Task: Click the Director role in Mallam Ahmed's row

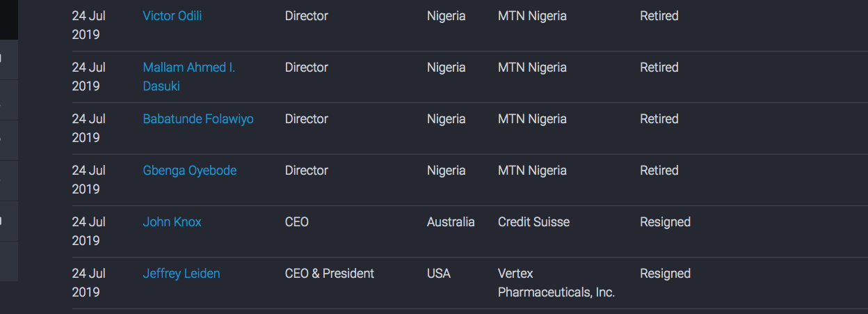Action: pos(306,68)
